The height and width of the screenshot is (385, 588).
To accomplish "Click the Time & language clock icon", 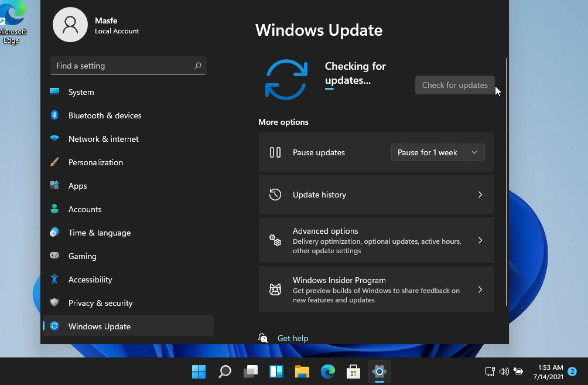I will coord(54,233).
